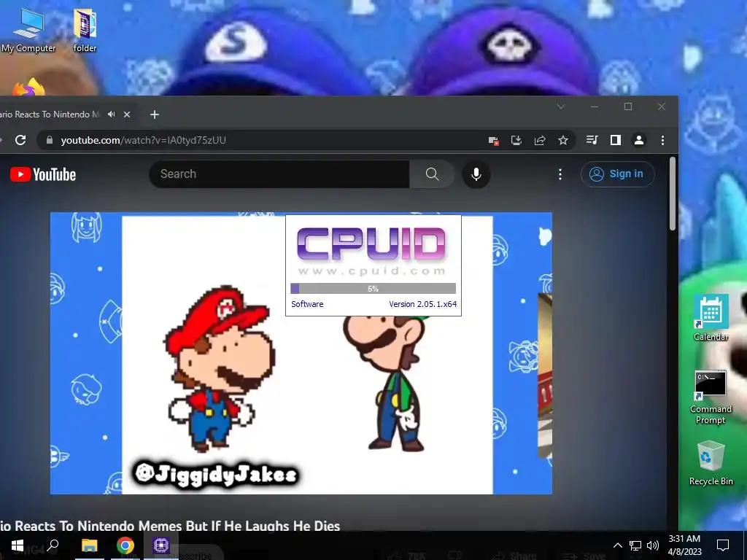This screenshot has width=747, height=560.
Task: Open taskbar search magnifier
Action: tap(53, 545)
